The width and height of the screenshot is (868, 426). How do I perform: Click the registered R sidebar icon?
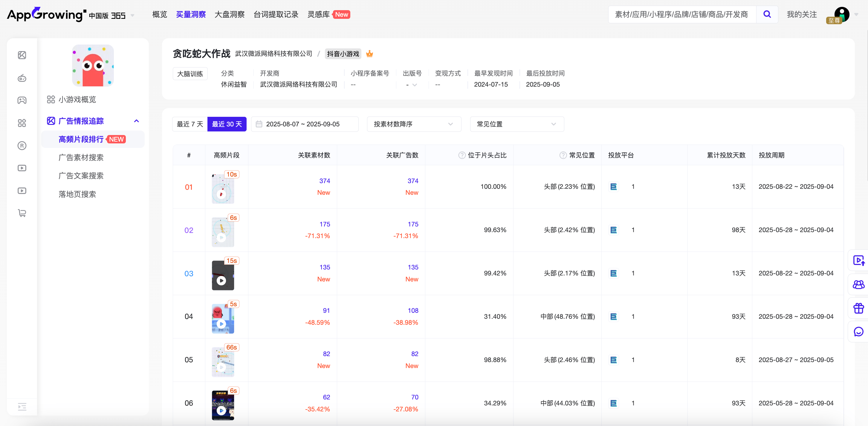pyautogui.click(x=22, y=145)
